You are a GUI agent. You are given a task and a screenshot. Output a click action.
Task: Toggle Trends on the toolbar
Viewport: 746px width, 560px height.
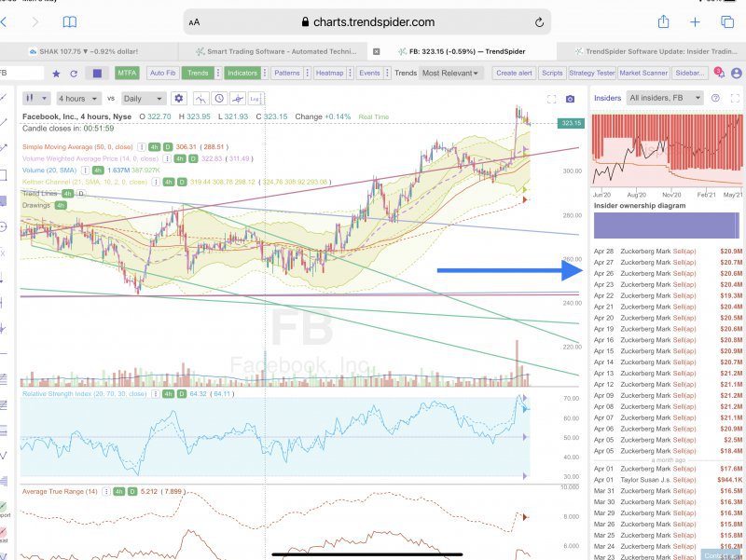point(198,74)
